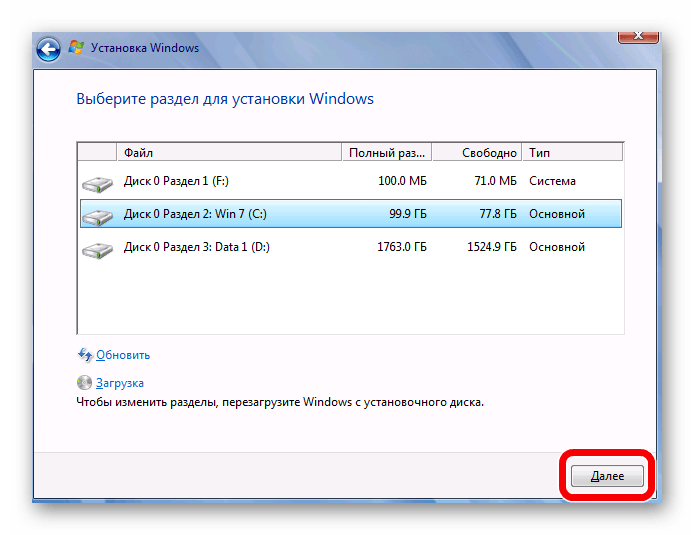Click the Обновить link
The height and width of the screenshot is (535, 698).
123,355
